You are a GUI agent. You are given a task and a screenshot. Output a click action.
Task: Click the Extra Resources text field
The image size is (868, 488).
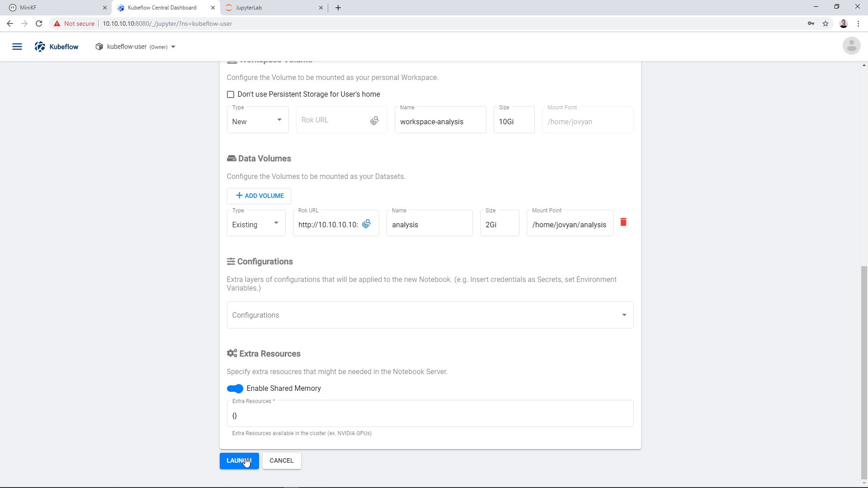coord(430,413)
